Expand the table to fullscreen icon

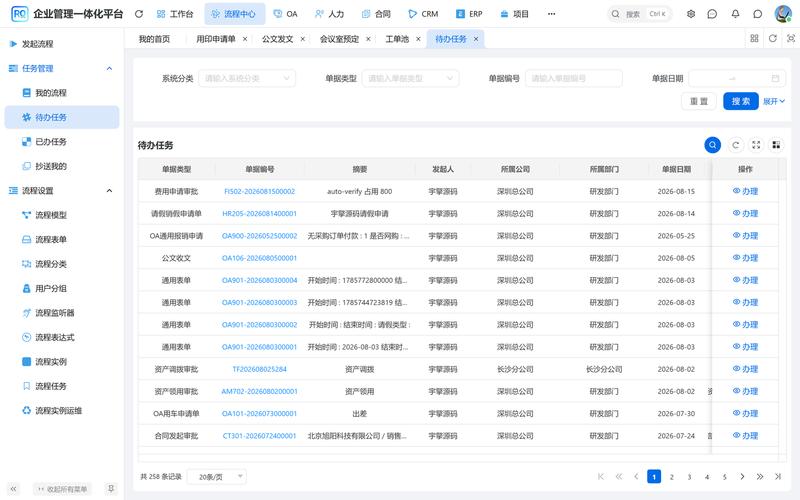click(756, 145)
